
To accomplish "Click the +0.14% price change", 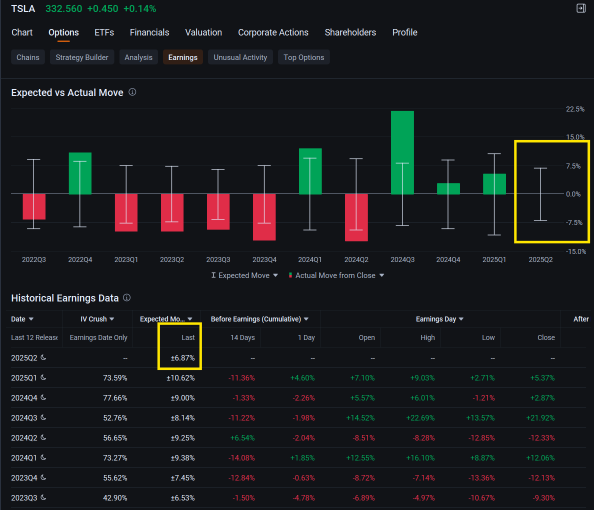I will (x=140, y=9).
